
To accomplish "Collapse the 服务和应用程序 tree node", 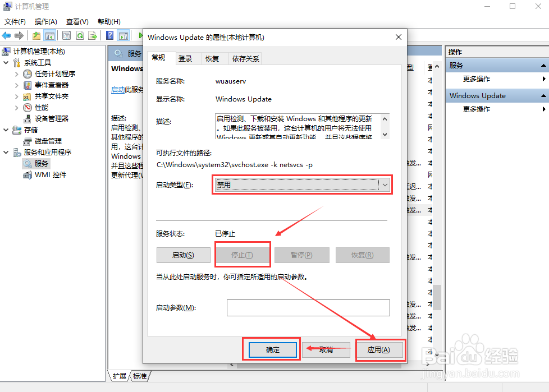I will (x=6, y=153).
